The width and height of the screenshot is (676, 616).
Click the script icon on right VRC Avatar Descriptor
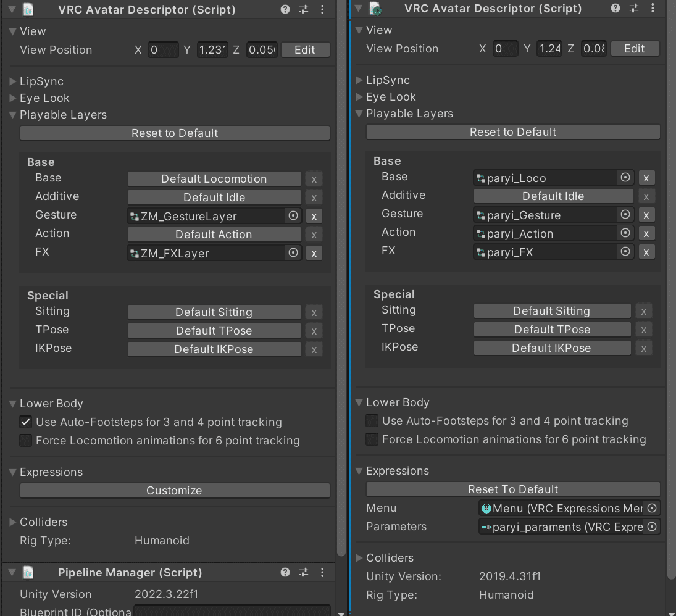click(375, 9)
